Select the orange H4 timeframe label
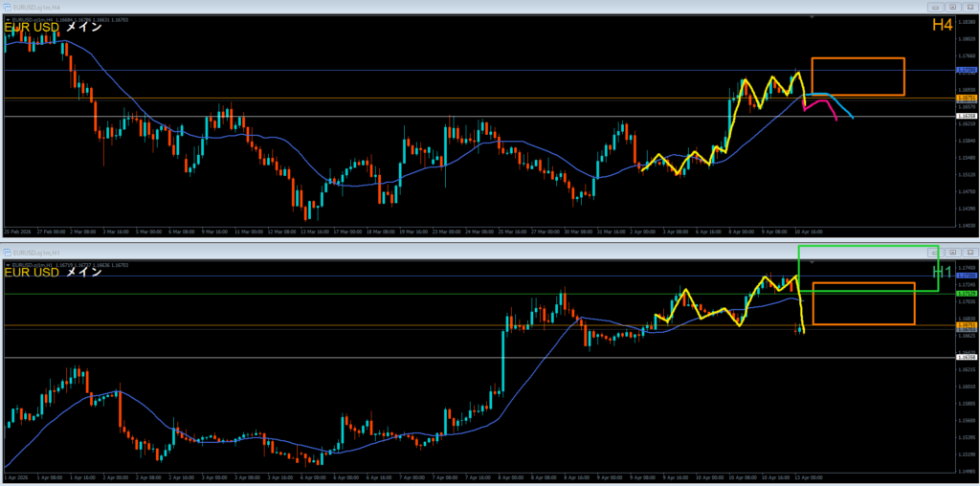Viewport: 980px width, 486px height. [943, 25]
